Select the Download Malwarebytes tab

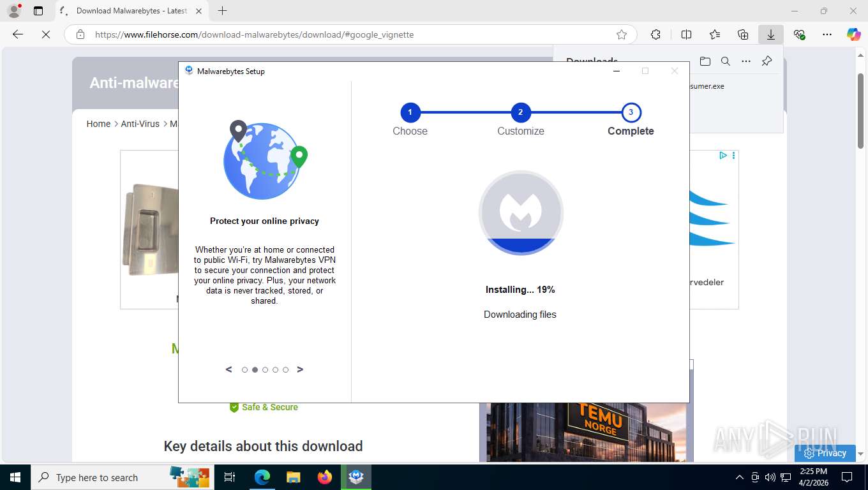pos(131,11)
